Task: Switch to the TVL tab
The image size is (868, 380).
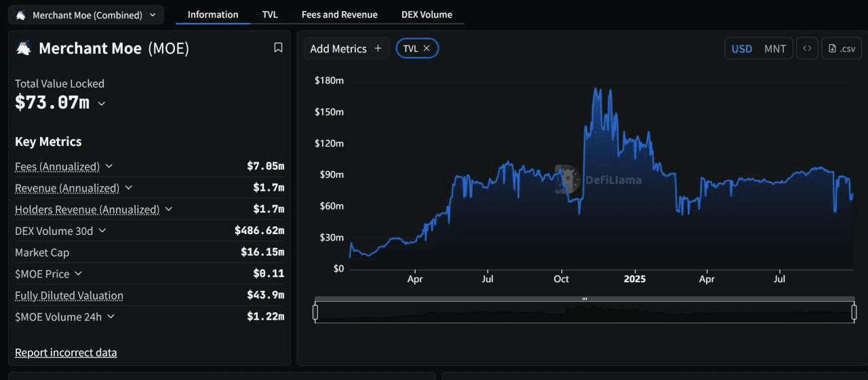Action: [x=270, y=14]
